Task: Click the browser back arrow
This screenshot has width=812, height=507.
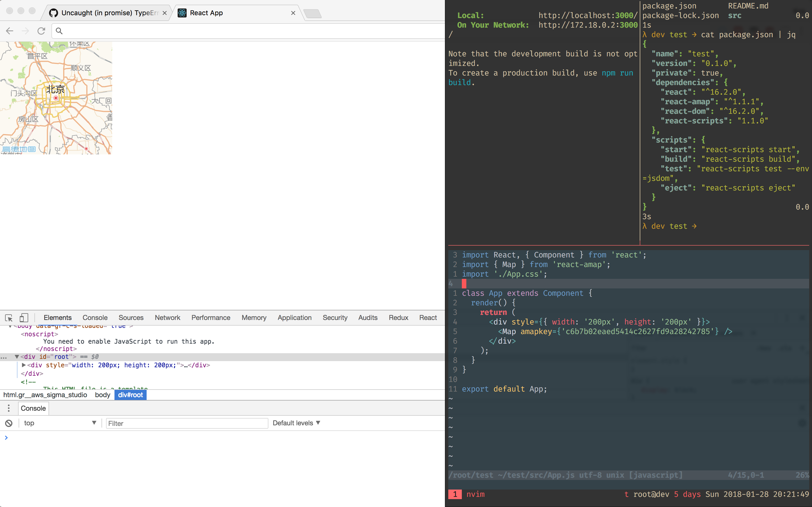Action: click(9, 30)
